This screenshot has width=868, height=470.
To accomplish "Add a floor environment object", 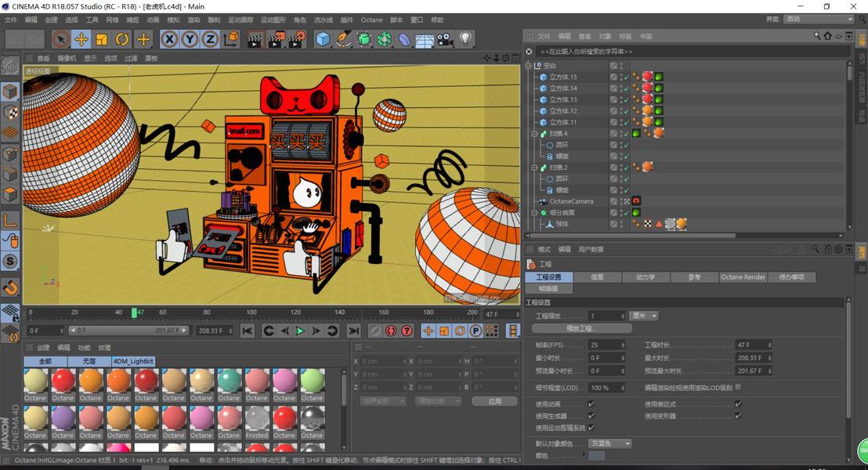I will [x=425, y=39].
